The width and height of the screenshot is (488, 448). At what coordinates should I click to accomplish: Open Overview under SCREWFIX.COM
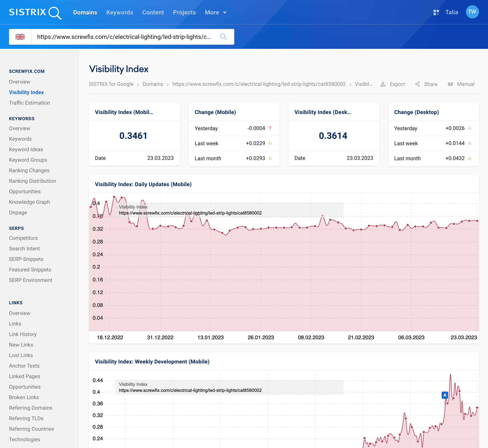pyautogui.click(x=20, y=82)
